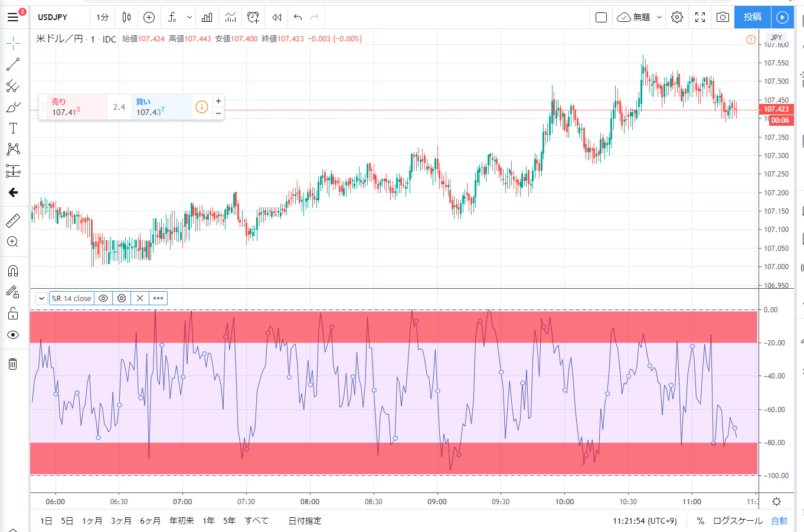Click the plus quantity stepper in trade panel
Screen dimensions: 804x532
(x=218, y=101)
